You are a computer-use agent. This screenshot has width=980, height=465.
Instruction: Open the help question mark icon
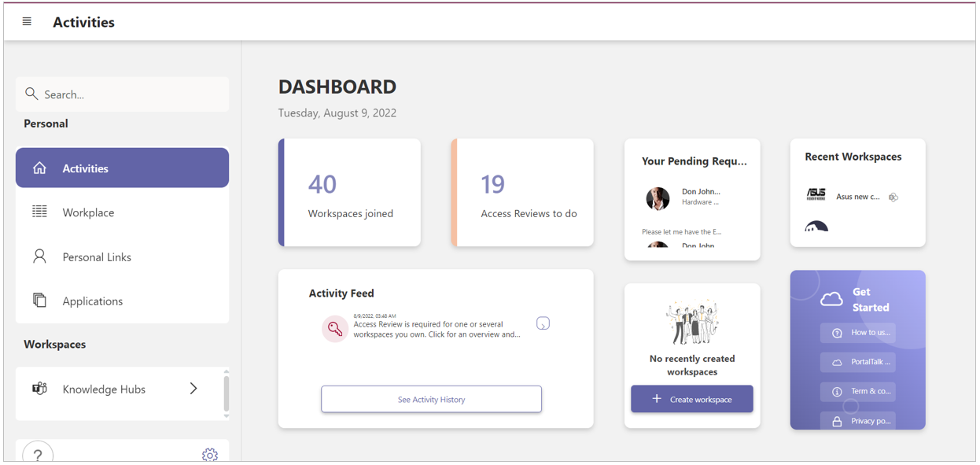pyautogui.click(x=38, y=454)
